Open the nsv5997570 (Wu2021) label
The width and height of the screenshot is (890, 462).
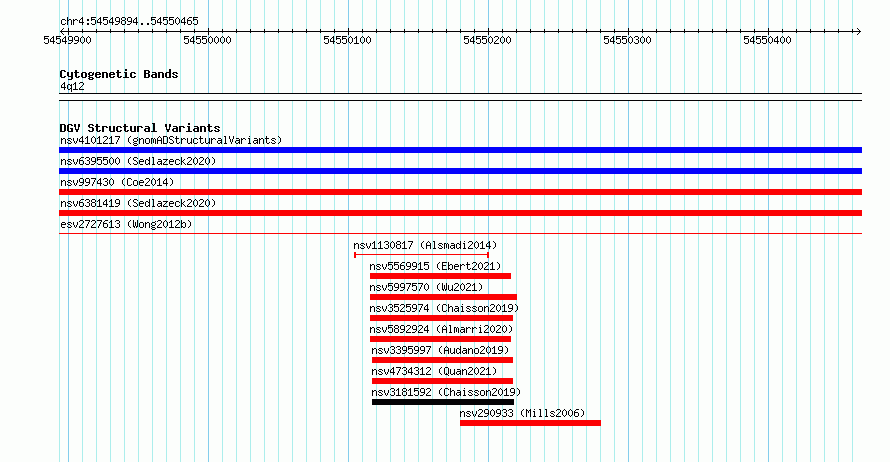426,287
